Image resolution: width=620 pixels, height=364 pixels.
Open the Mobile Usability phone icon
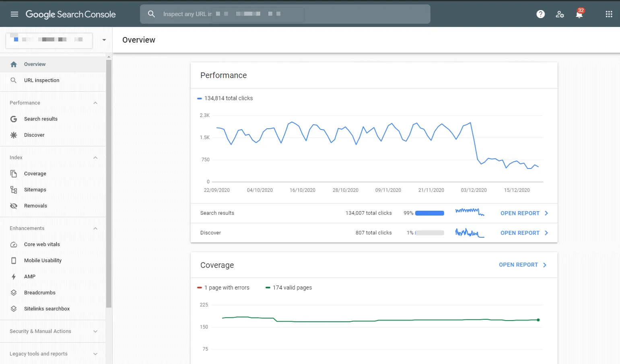click(x=13, y=260)
